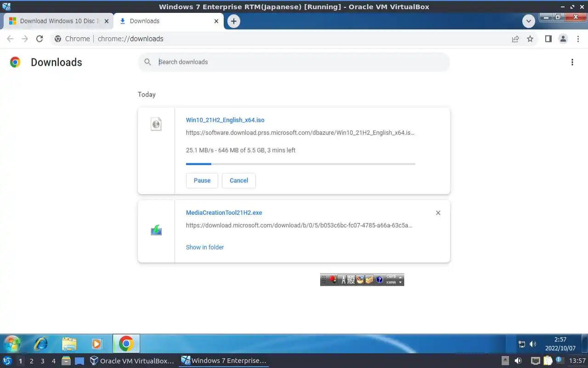Pause the ISO download
588x368 pixels.
click(x=202, y=181)
